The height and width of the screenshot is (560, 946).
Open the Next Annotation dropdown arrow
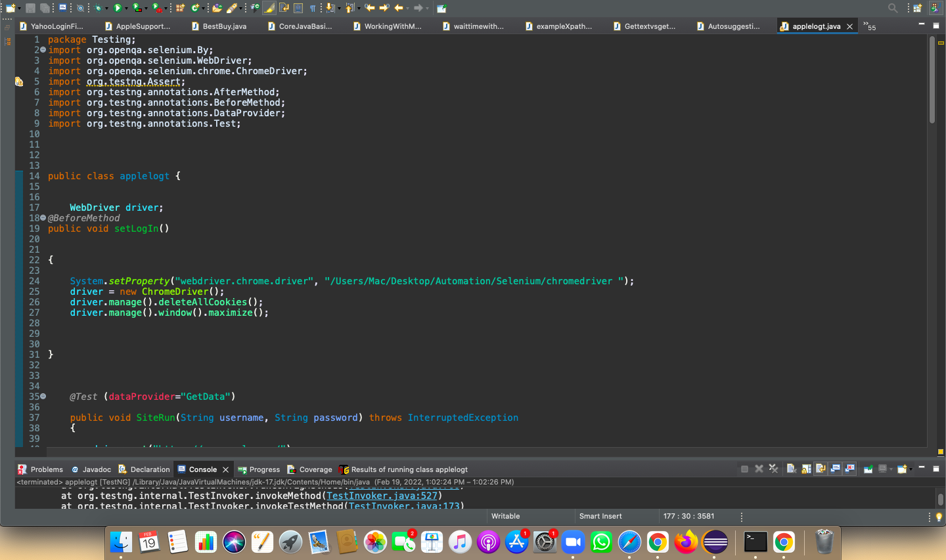coord(339,9)
